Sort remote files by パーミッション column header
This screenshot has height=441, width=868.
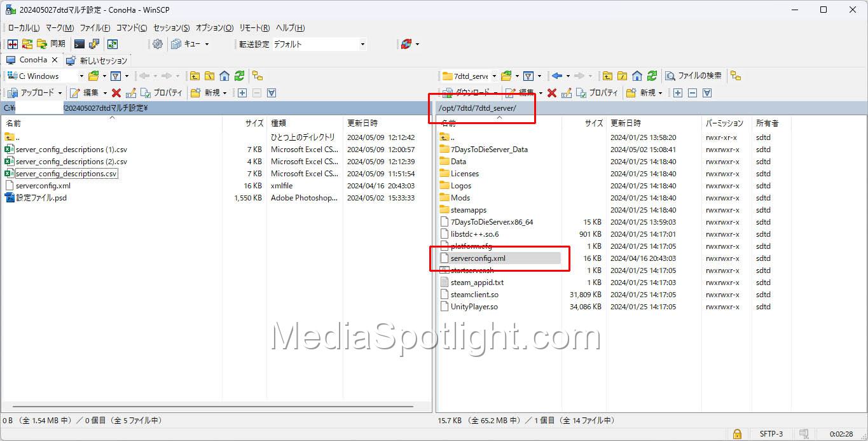[724, 123]
